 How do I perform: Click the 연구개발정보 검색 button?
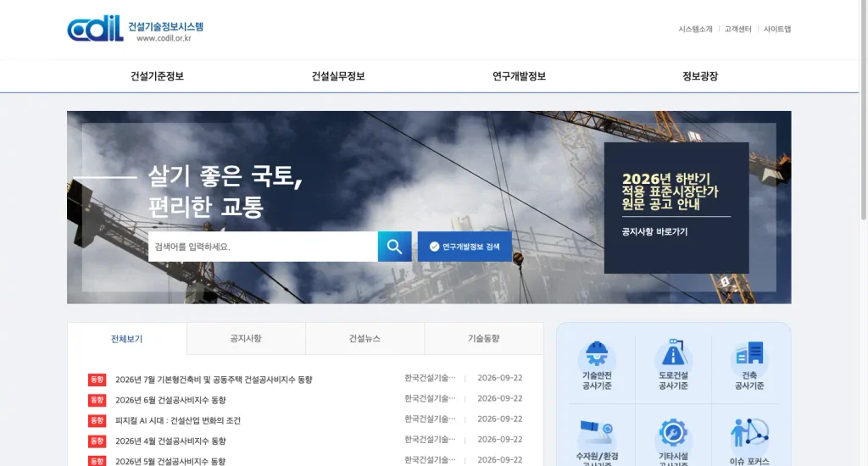coord(465,247)
